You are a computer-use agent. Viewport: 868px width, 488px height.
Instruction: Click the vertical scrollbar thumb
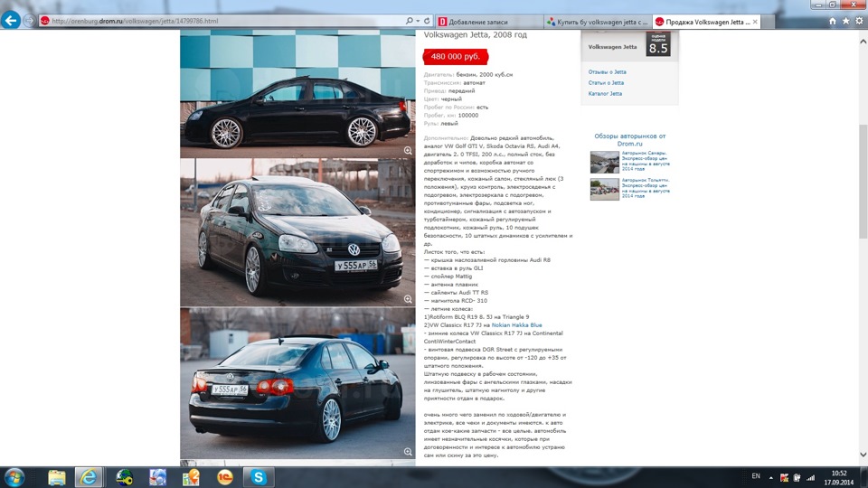click(863, 182)
